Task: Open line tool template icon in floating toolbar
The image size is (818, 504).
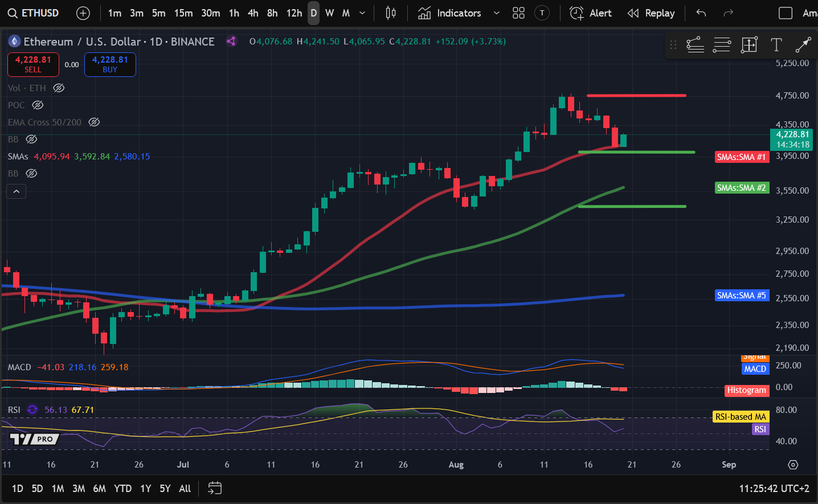Action: pos(695,44)
